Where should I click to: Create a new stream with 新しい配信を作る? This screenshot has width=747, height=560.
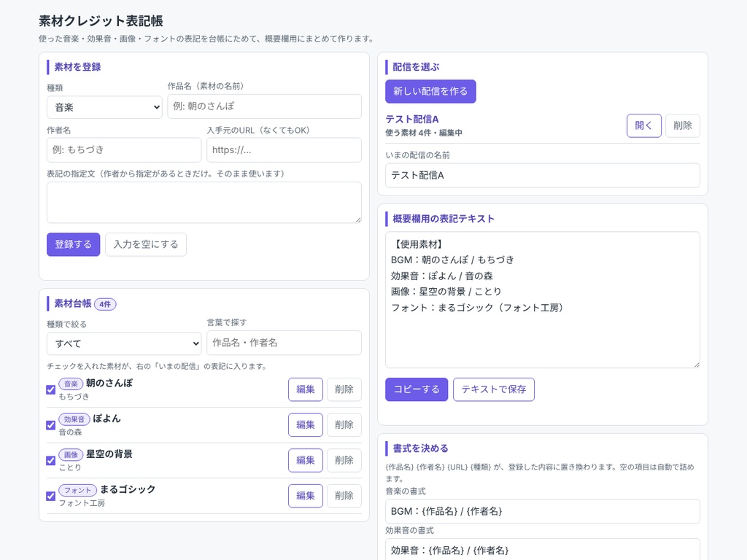(x=430, y=91)
